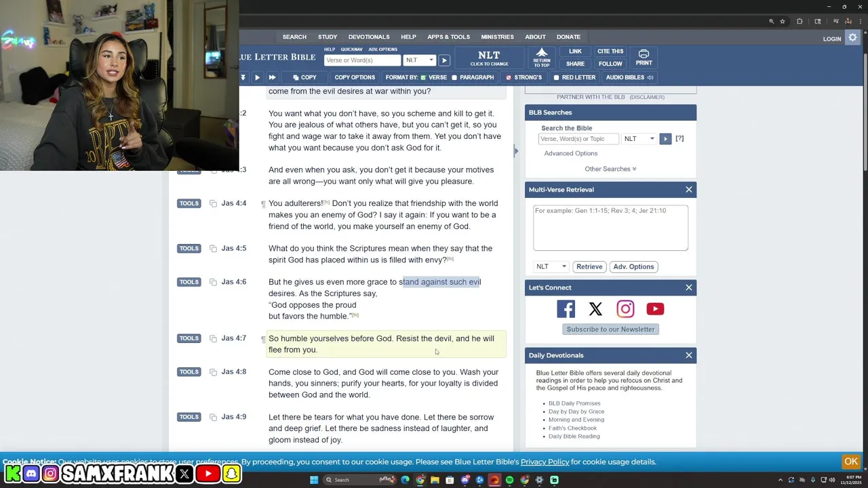Click the Adv. Options button in Multi-Verse
This screenshot has height=488, width=868.
pyautogui.click(x=633, y=266)
